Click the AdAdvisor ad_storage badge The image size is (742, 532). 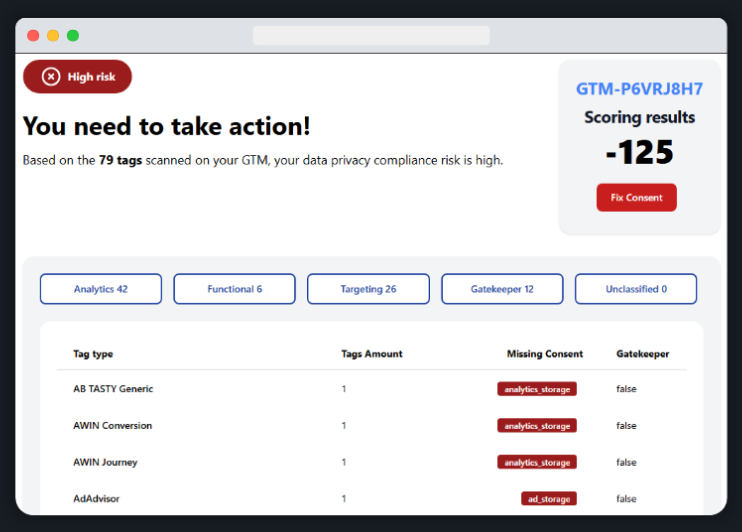(x=549, y=498)
